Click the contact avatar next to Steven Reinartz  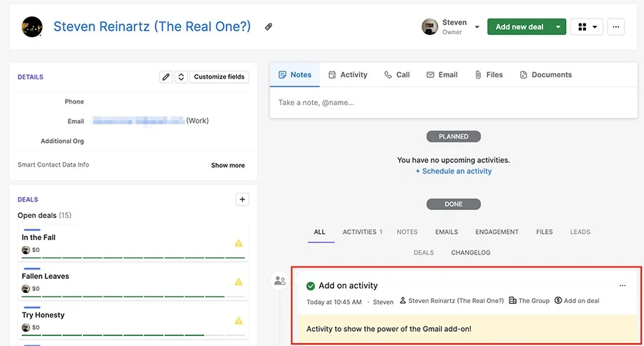[32, 27]
